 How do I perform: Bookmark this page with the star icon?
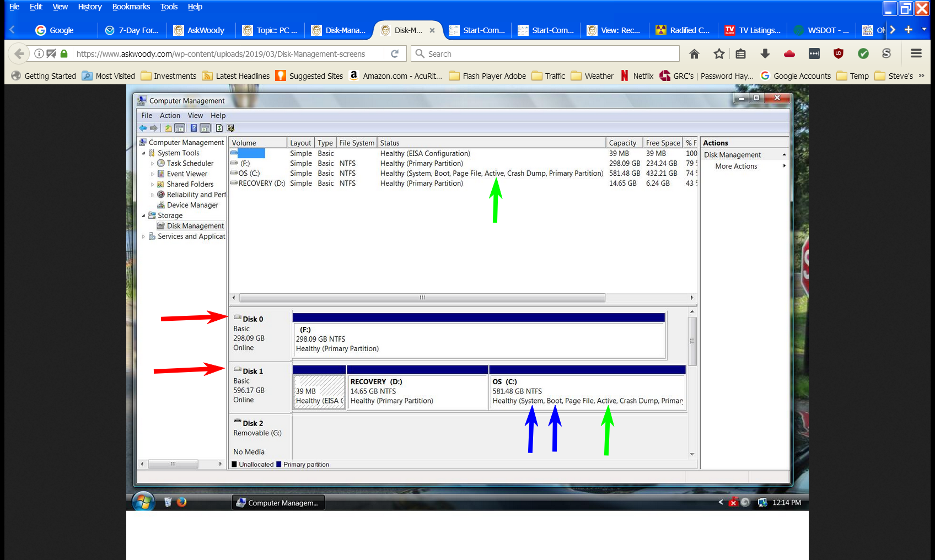click(x=718, y=54)
